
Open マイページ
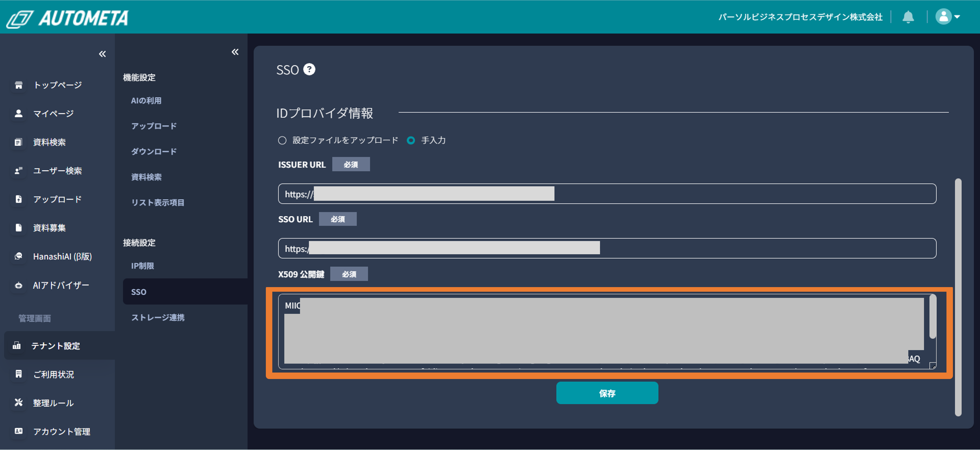pyautogui.click(x=53, y=113)
